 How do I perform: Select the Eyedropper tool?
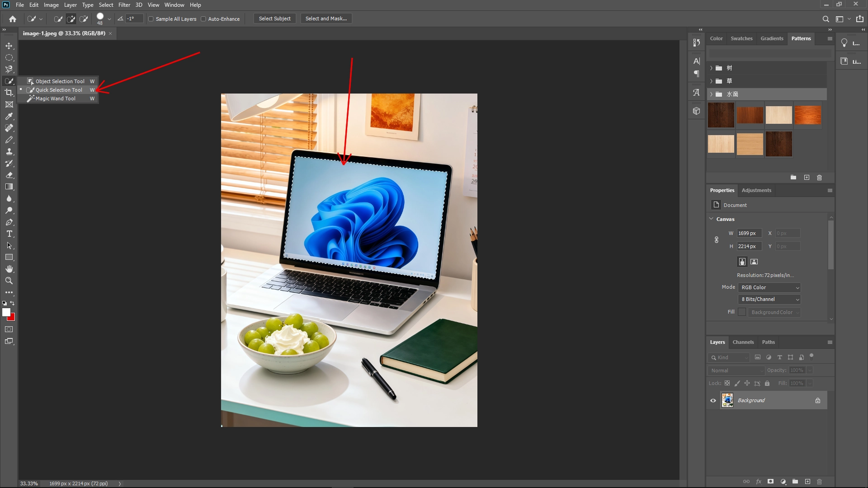[9, 117]
